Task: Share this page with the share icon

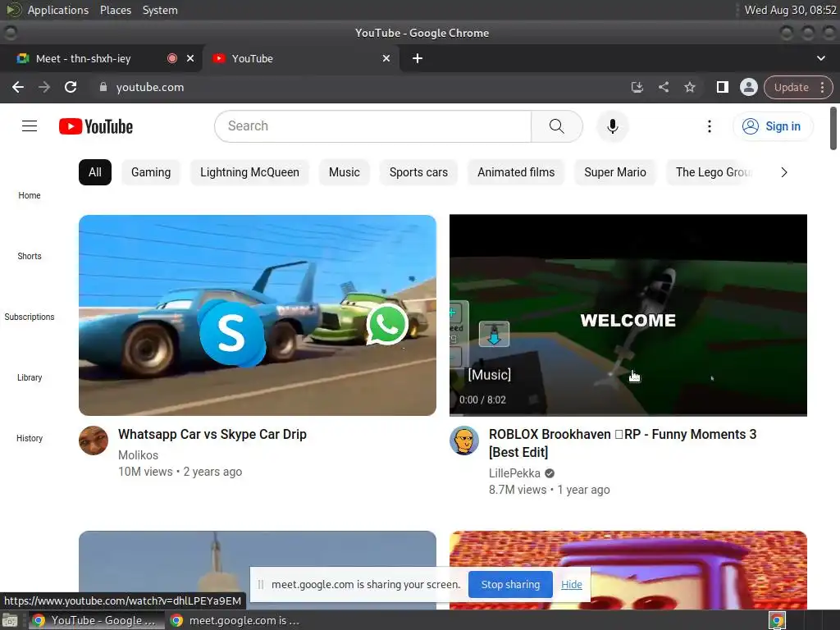Action: [x=663, y=87]
